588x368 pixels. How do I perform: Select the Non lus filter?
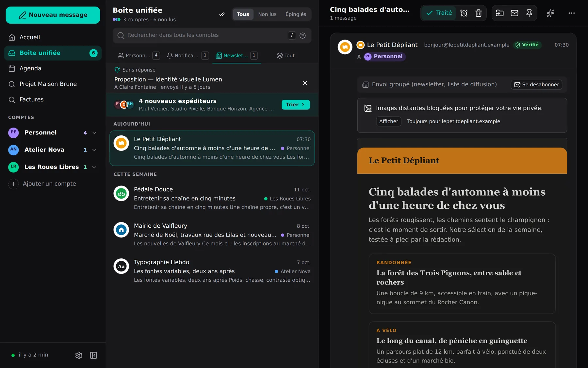[267, 14]
